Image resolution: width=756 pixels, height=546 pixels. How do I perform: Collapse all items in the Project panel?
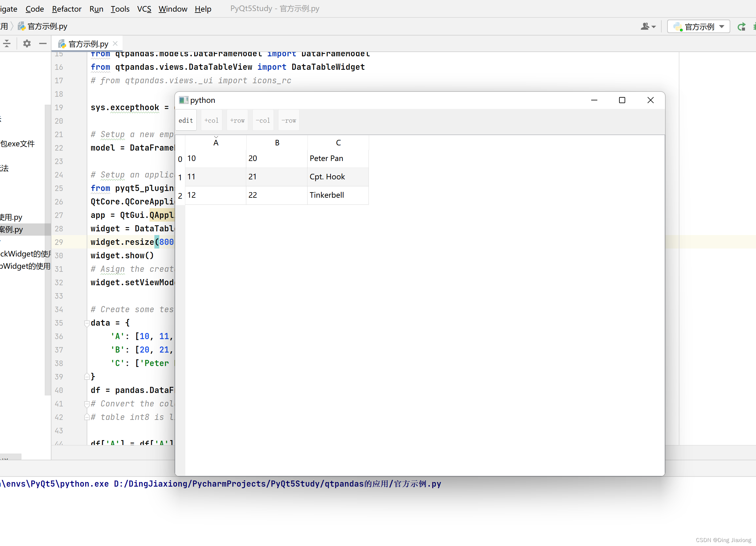(6, 43)
